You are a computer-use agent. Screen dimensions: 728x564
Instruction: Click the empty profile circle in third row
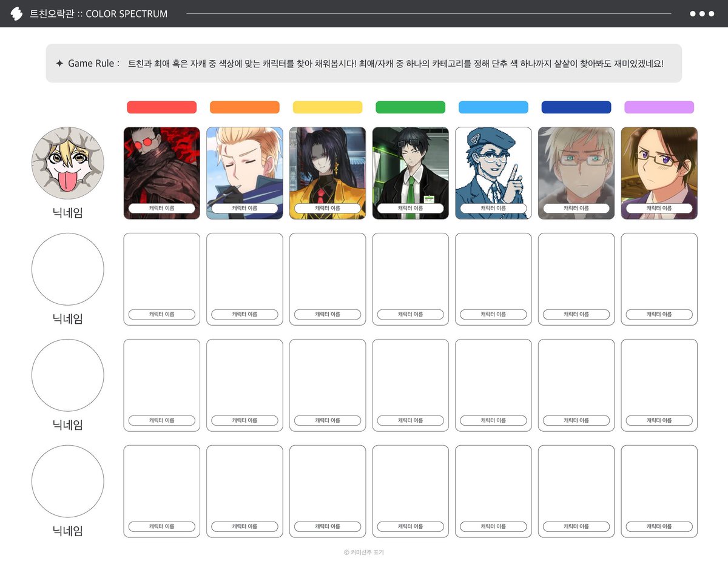coord(68,375)
